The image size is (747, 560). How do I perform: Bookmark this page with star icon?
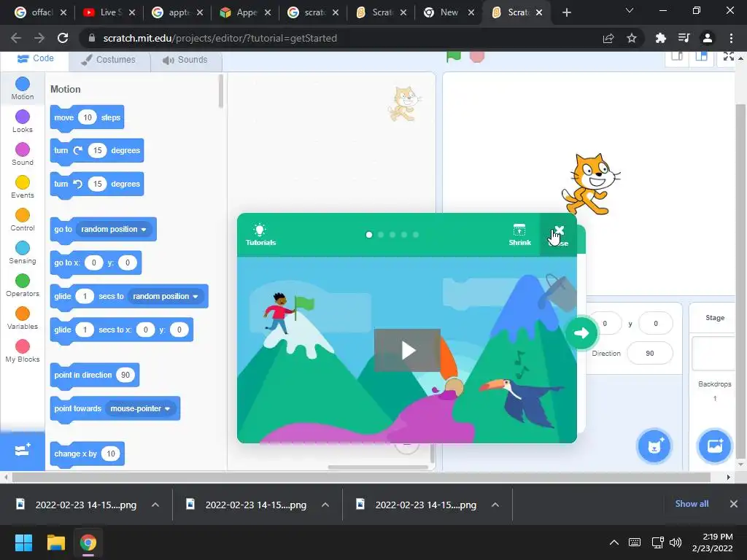(x=632, y=38)
